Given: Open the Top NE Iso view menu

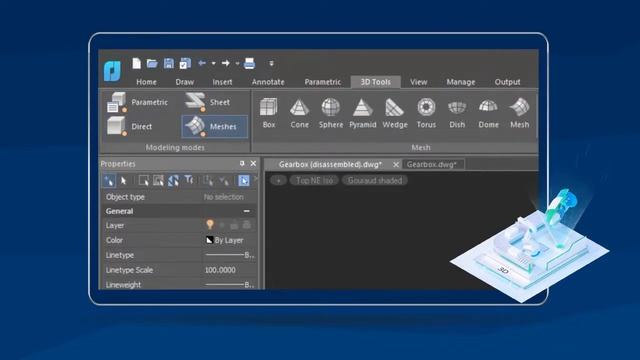Looking at the screenshot, I should click(x=314, y=180).
